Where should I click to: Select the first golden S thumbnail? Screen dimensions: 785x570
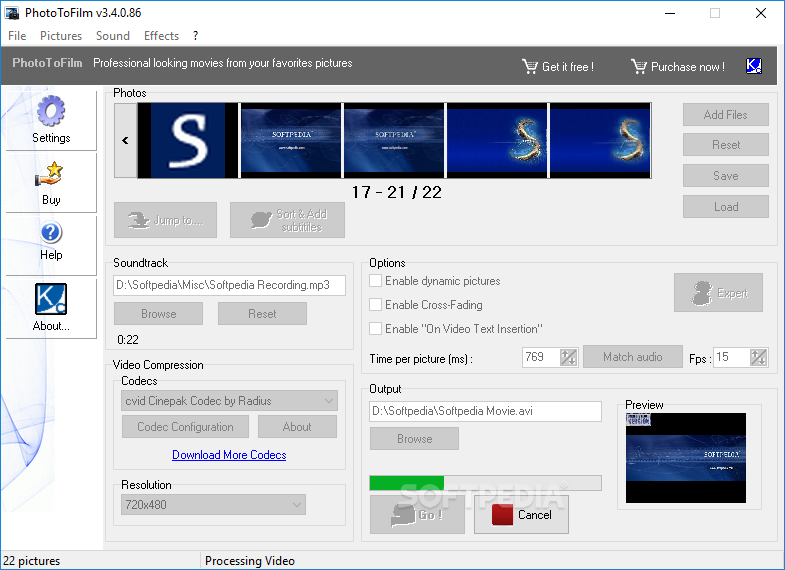tap(497, 141)
